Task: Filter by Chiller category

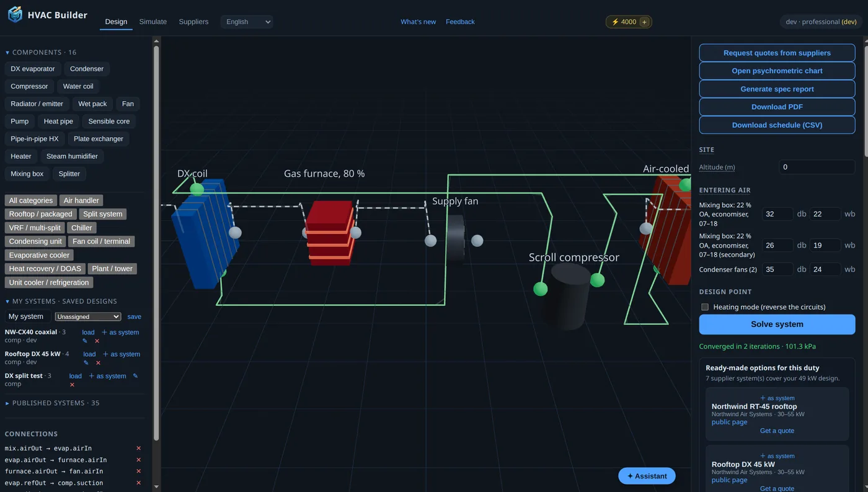Action: (x=82, y=228)
